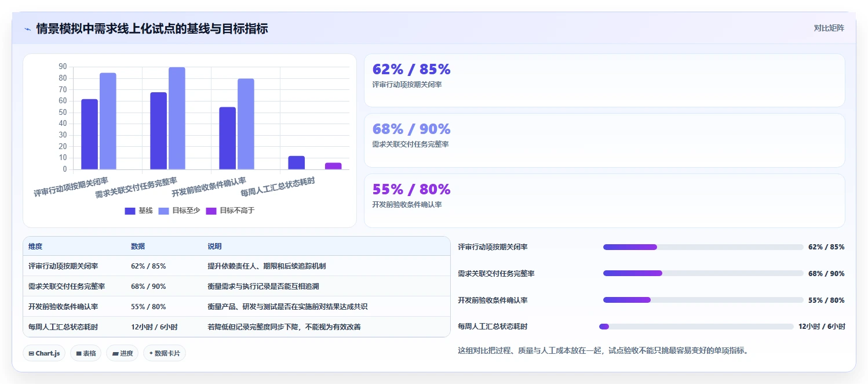The width and height of the screenshot is (868, 384).
Task: Click the 68 baseline bar in chart
Action: [x=158, y=131]
